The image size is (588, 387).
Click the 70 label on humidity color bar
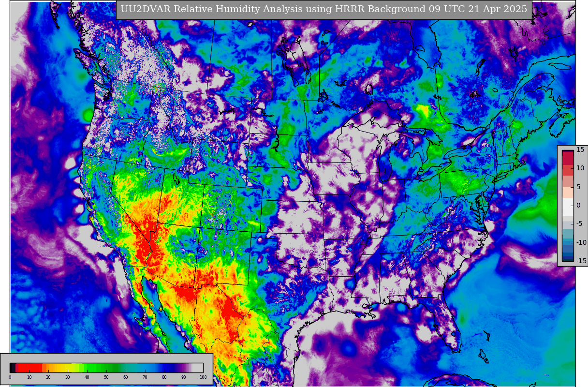pos(145,377)
